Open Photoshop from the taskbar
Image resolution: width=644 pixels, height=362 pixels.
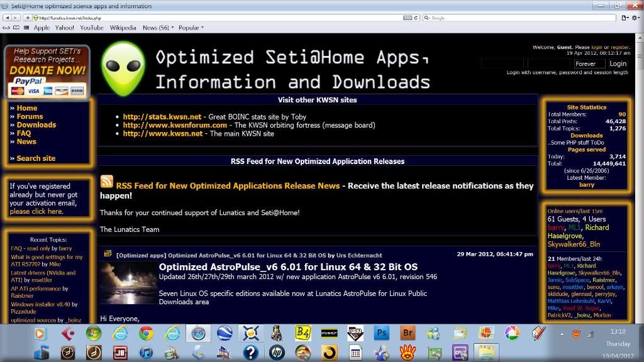382,333
